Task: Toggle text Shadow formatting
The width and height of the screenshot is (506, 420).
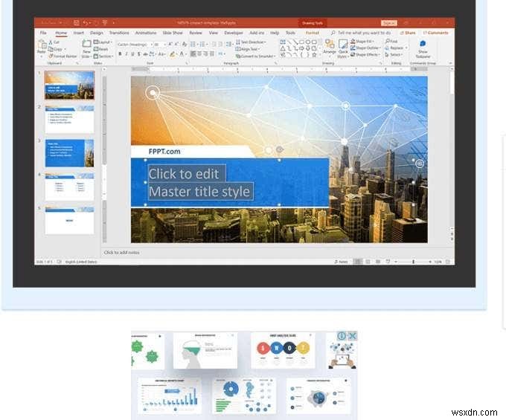Action: coord(138,54)
